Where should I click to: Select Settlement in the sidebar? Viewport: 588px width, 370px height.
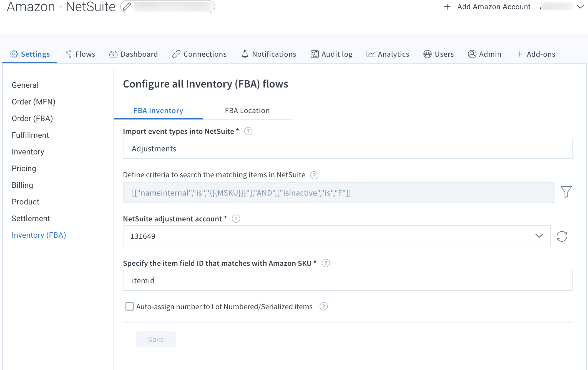[31, 218]
